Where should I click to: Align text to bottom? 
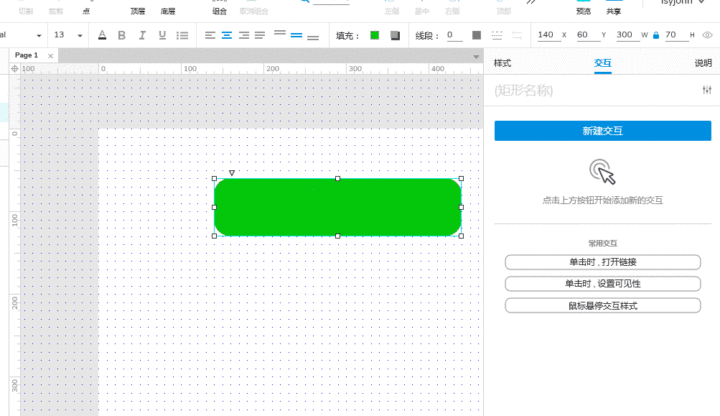coord(313,38)
